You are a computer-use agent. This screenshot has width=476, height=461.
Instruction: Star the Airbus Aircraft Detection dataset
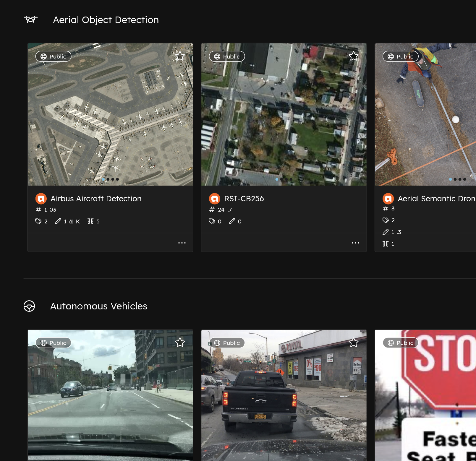click(179, 56)
